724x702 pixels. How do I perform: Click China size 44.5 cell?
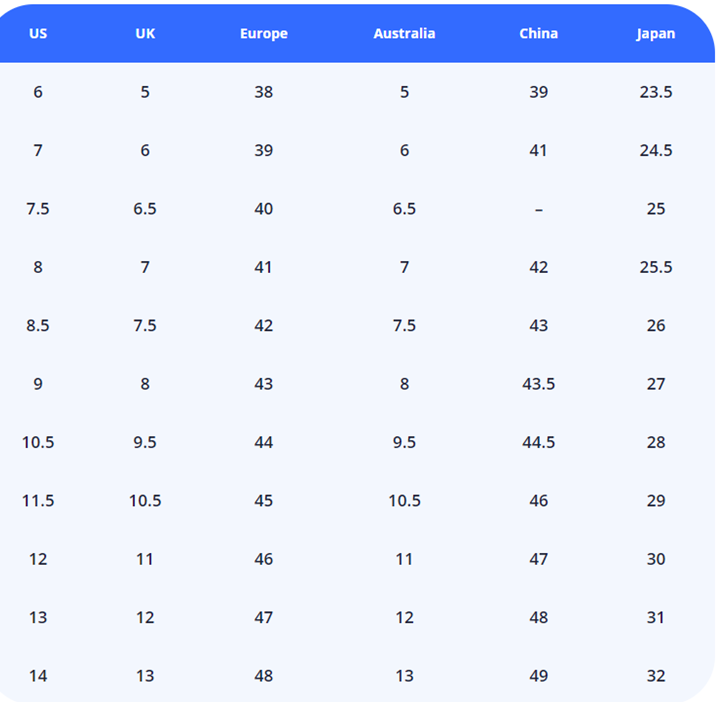(538, 442)
